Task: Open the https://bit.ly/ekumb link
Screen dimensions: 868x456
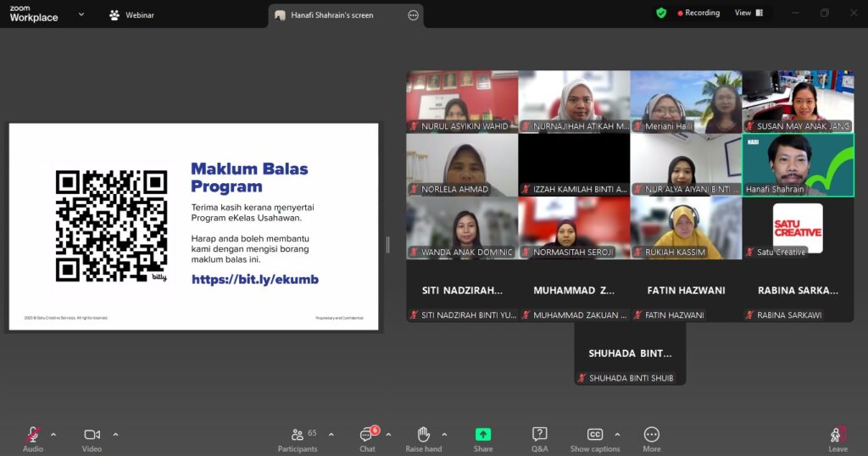Action: point(255,280)
